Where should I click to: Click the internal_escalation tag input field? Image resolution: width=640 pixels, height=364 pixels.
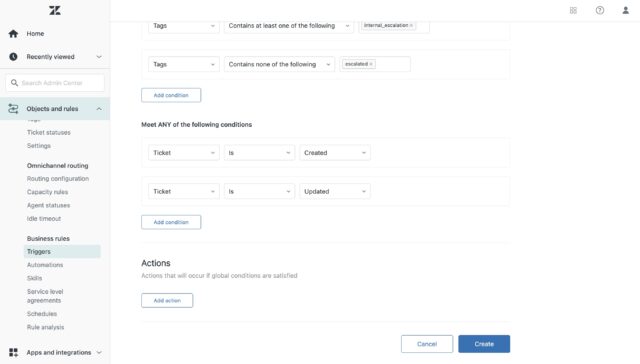click(394, 26)
